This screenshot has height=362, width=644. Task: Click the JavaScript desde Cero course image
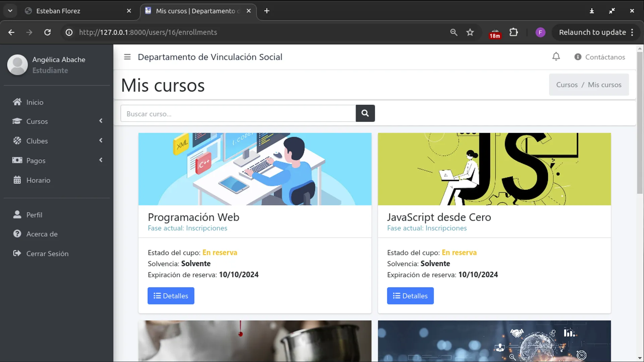(x=494, y=169)
